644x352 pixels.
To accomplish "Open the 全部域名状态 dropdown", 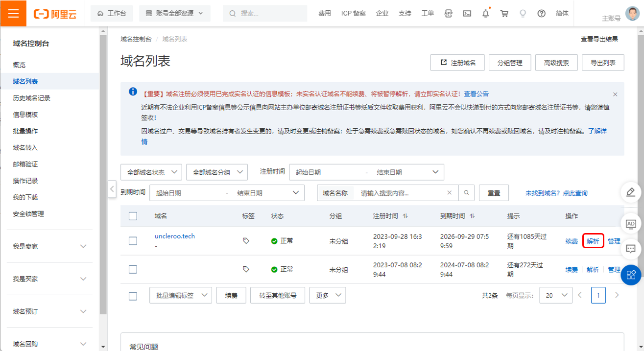I will click(151, 172).
